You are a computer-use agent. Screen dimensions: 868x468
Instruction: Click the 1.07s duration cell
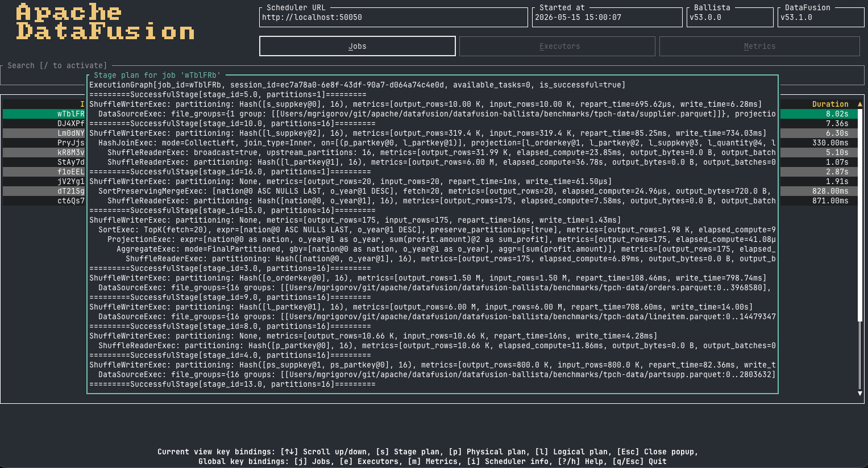pos(837,162)
